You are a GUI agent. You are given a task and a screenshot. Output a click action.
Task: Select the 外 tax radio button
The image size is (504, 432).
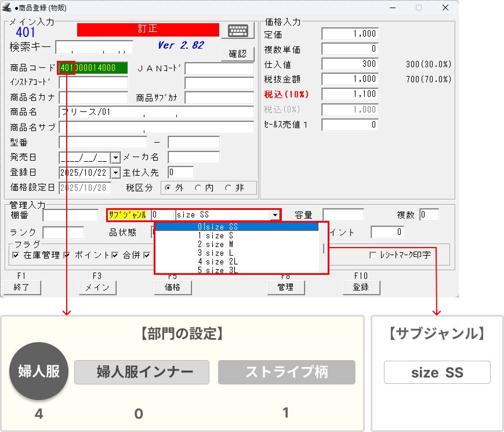tap(169, 188)
